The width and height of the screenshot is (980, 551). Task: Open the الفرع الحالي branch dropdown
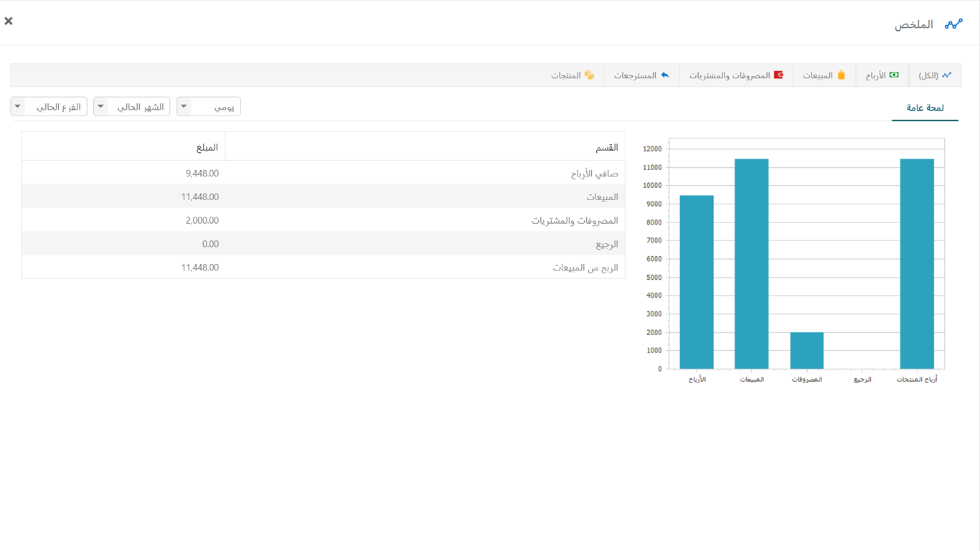pyautogui.click(x=49, y=107)
